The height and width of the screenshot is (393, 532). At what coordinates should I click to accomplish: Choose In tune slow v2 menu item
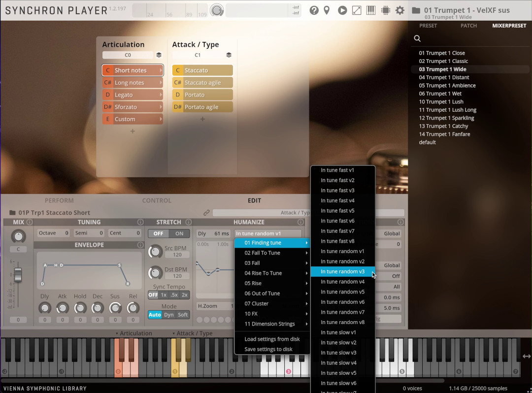click(x=343, y=343)
